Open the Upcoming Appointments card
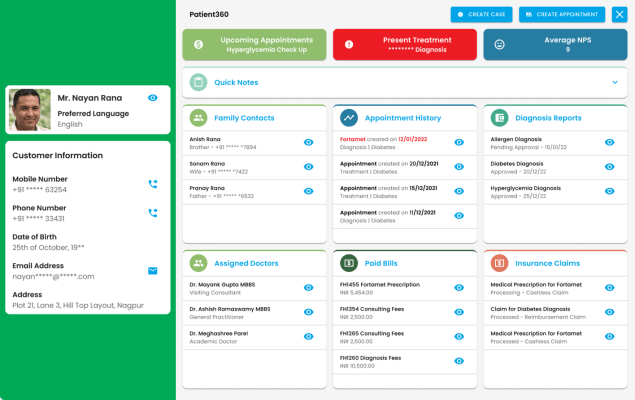Screen dimensions: 635x400 (254, 44)
